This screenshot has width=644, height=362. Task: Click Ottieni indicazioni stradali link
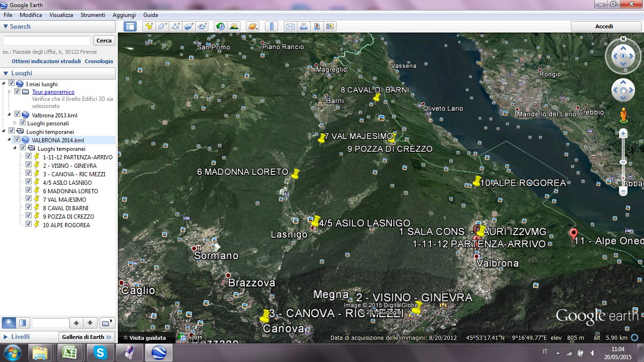click(46, 61)
